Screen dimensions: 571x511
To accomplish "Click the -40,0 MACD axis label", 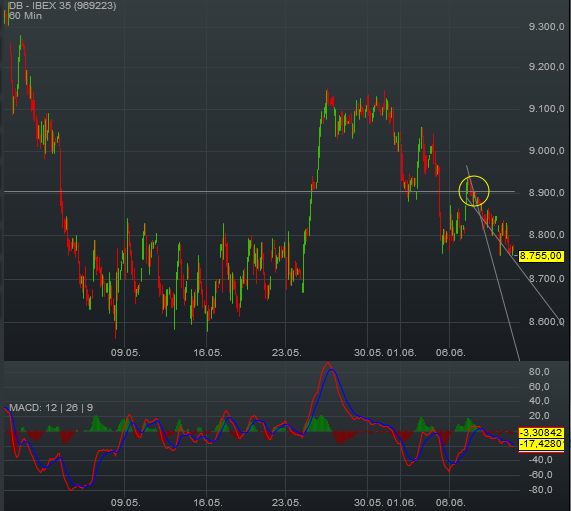I will (539, 460).
